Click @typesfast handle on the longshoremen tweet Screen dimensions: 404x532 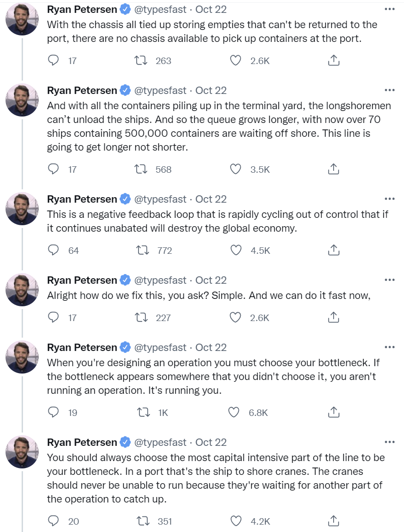161,90
